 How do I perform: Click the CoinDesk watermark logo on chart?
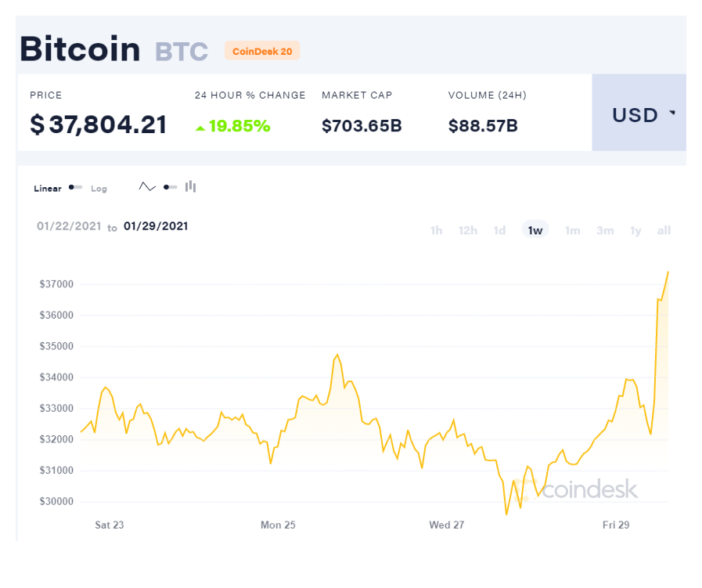tap(577, 489)
